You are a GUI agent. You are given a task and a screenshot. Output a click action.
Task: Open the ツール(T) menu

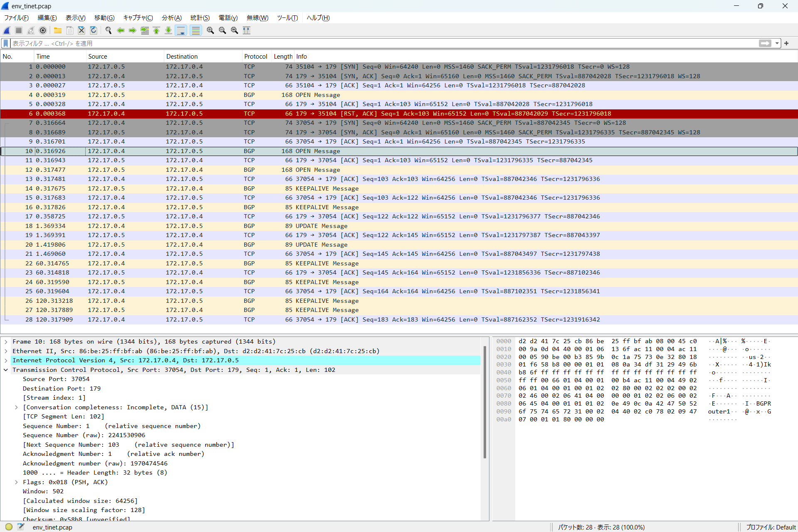click(287, 18)
